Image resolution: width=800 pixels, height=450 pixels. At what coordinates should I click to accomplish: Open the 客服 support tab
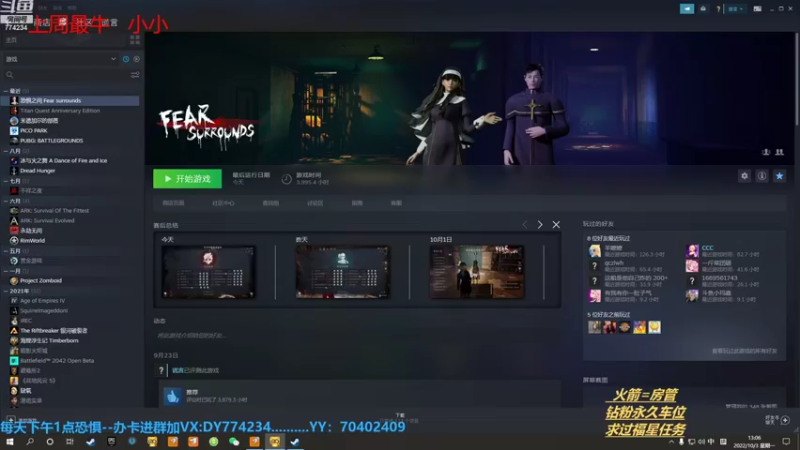[396, 203]
